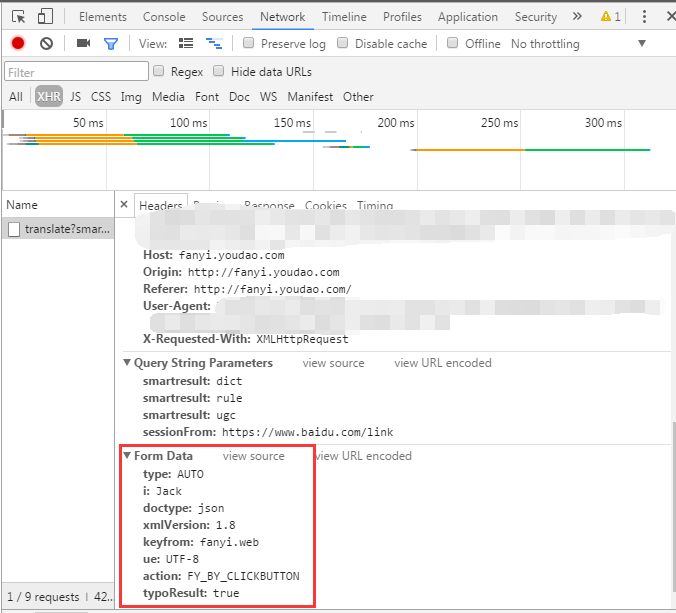Filter requests by WS type
Viewport: 676px width, 613px height.
pyautogui.click(x=268, y=97)
